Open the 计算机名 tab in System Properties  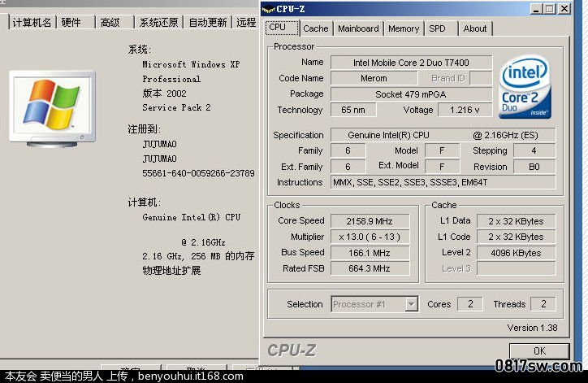point(32,23)
